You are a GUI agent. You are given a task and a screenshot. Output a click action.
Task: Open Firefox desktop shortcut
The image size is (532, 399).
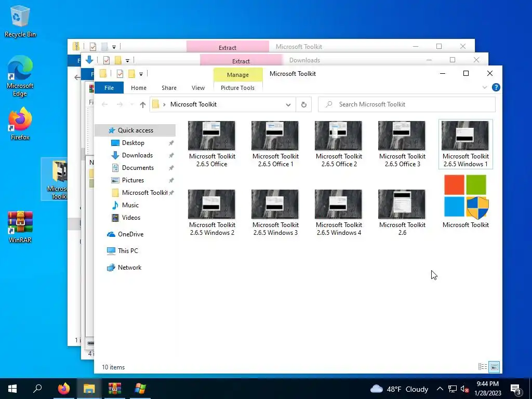pyautogui.click(x=20, y=124)
